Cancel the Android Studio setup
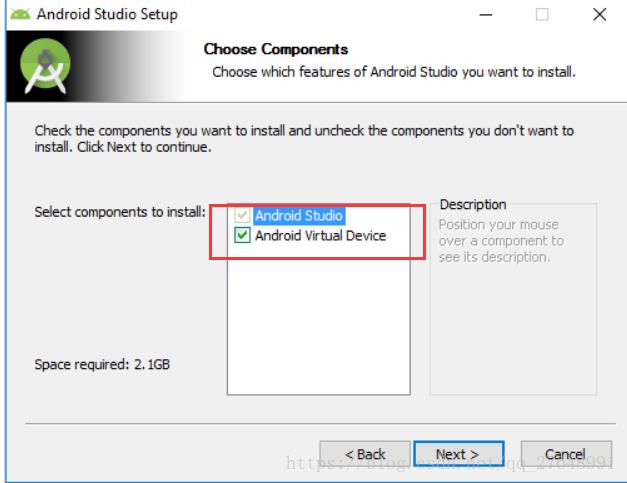Screen dimensions: 627x483 [x=566, y=454]
